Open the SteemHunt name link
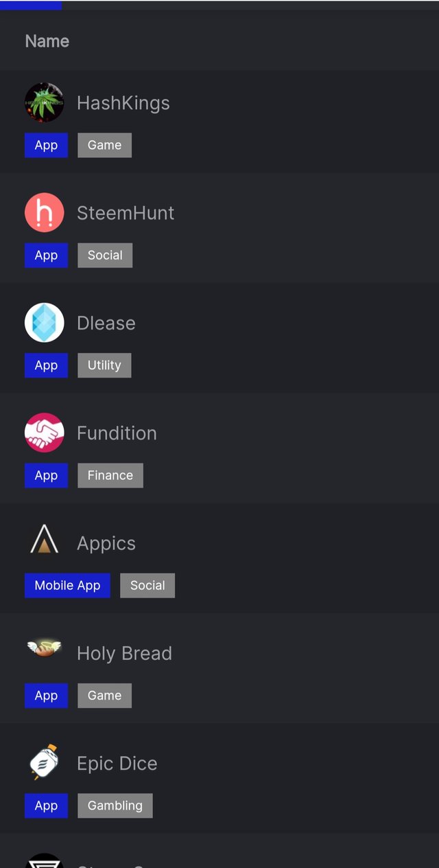The image size is (439, 868). (x=126, y=213)
